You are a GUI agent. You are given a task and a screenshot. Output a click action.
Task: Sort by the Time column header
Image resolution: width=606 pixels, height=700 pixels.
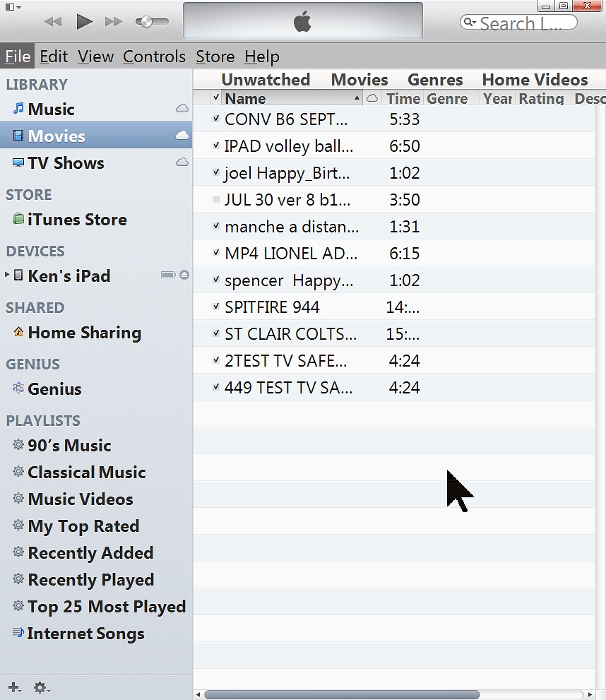(403, 98)
